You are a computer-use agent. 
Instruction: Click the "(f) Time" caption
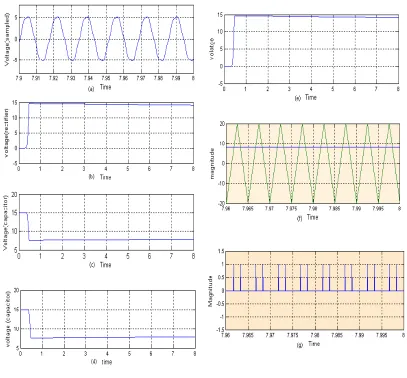point(307,217)
